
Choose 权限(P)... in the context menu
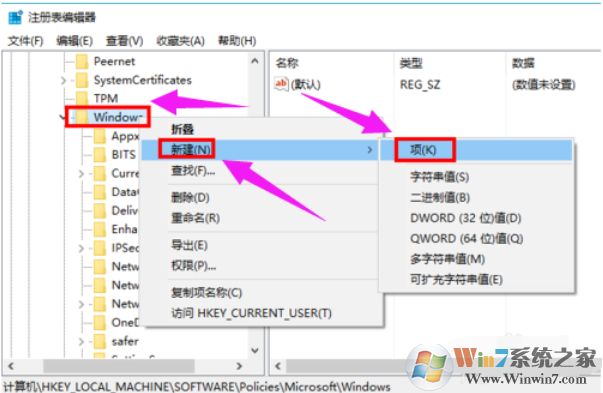[262, 265]
